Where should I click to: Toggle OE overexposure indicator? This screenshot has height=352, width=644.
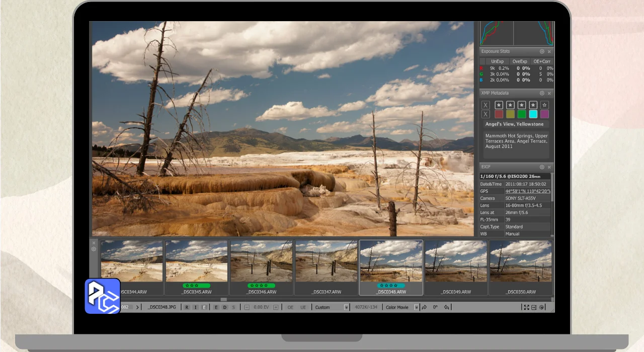pyautogui.click(x=290, y=307)
